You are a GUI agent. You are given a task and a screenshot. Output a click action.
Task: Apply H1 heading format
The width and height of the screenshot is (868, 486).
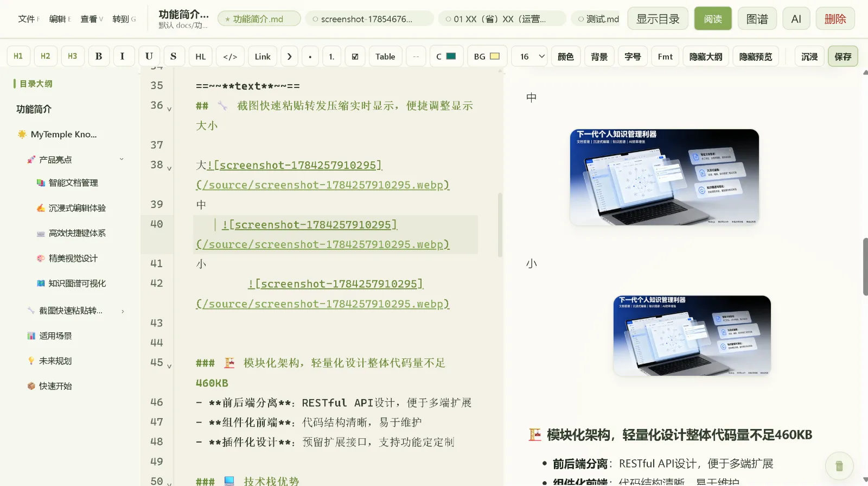click(18, 56)
